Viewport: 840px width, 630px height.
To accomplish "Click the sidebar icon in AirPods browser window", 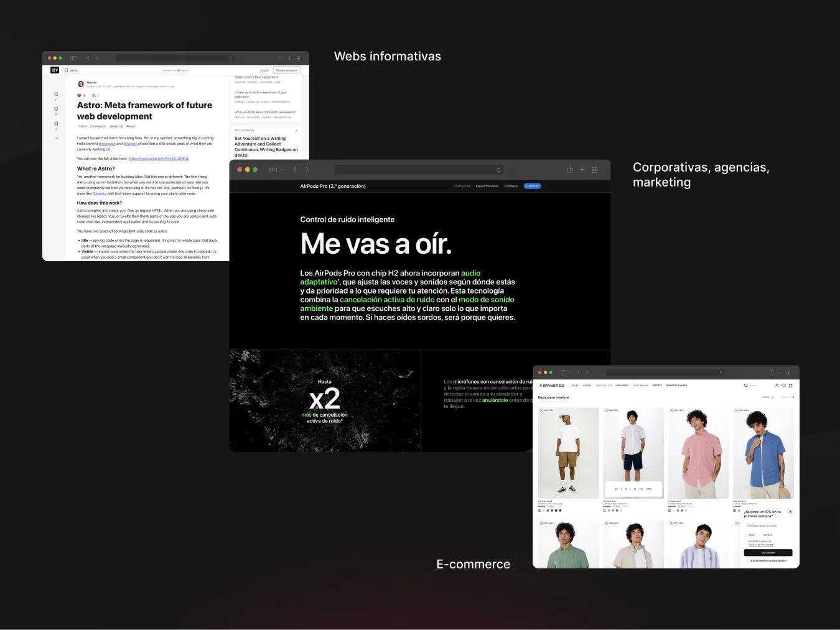I will 273,169.
